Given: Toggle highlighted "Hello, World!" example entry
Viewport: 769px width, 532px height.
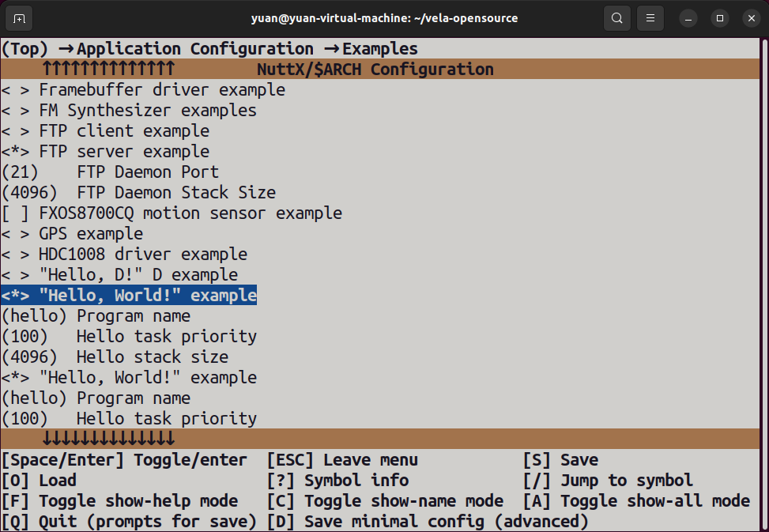Looking at the screenshot, I should pos(129,295).
